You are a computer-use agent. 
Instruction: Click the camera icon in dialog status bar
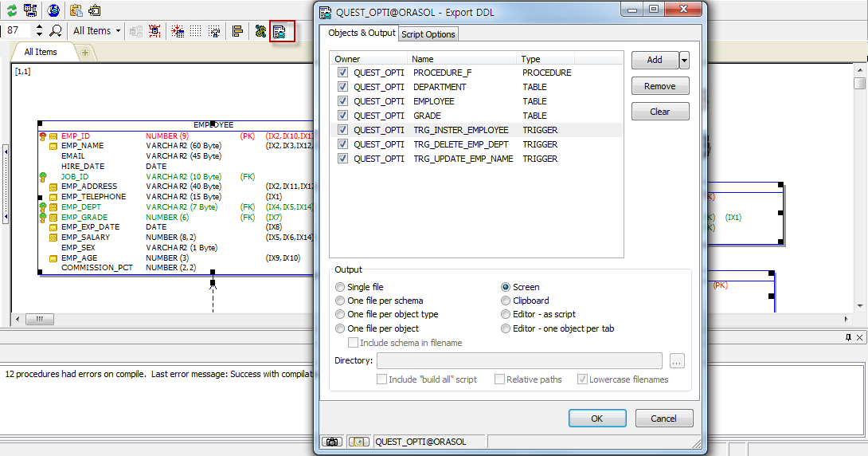click(x=331, y=442)
